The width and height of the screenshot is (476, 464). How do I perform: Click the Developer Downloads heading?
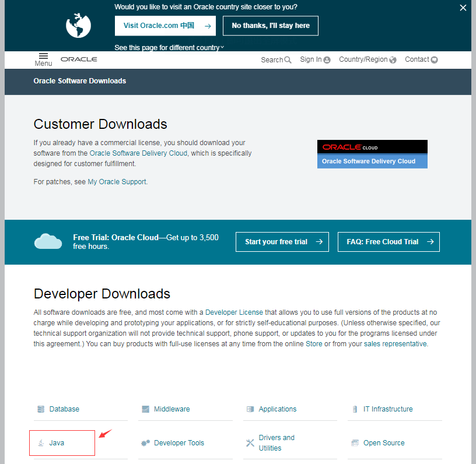click(x=101, y=294)
